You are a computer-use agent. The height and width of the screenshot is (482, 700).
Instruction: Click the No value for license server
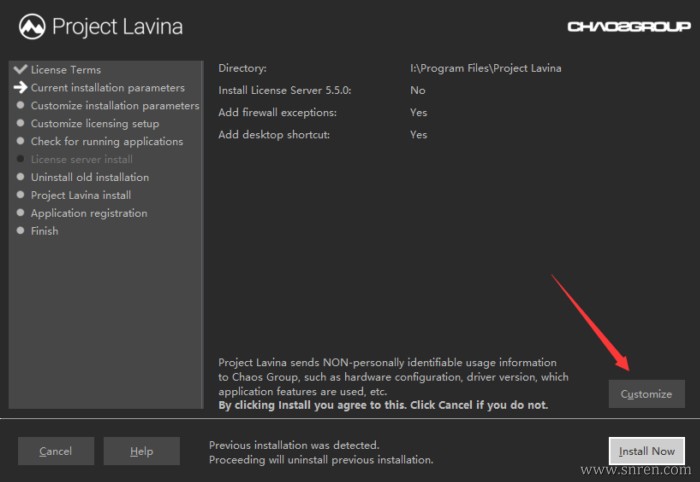click(418, 90)
